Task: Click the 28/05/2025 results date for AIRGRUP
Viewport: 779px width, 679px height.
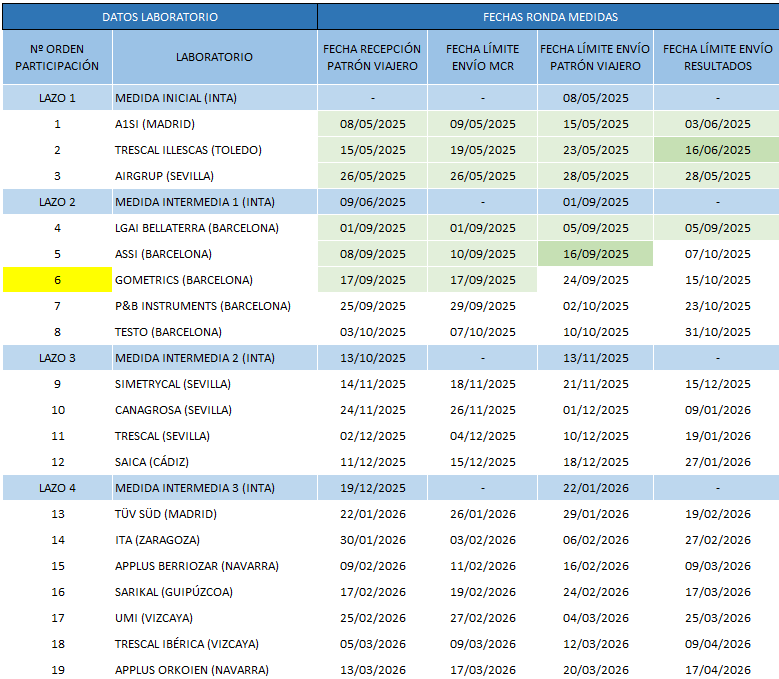Action: click(717, 176)
